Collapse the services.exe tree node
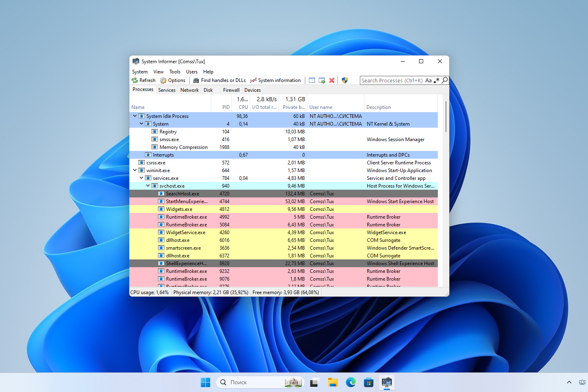 (x=142, y=178)
